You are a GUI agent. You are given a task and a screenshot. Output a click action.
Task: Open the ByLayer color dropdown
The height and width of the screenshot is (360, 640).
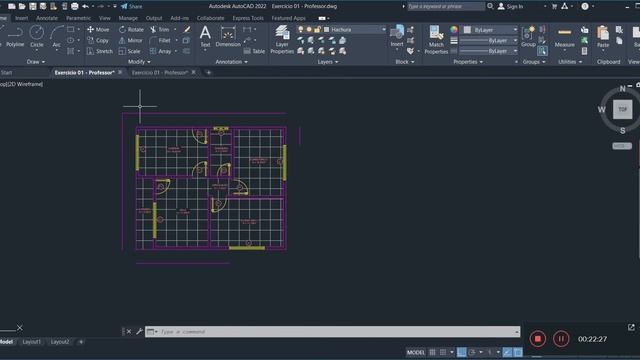[x=491, y=30]
